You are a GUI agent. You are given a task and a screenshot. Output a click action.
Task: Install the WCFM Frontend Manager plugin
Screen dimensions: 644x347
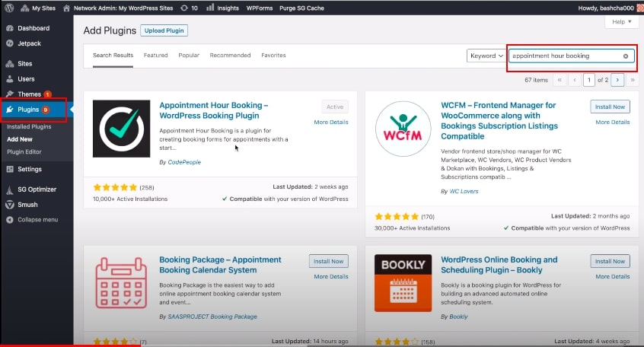(x=610, y=107)
